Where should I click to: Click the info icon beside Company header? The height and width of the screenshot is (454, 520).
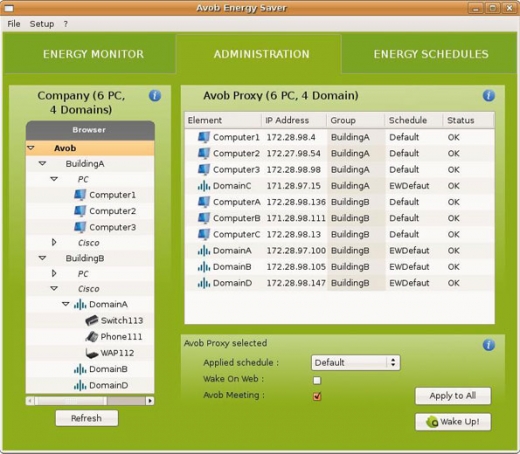[x=155, y=96]
